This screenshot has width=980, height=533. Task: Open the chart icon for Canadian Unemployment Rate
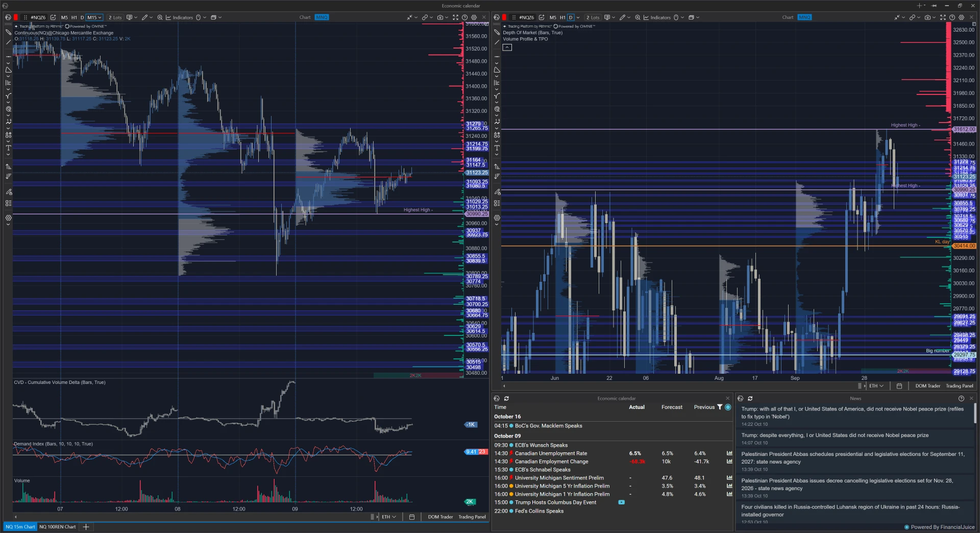coord(729,453)
